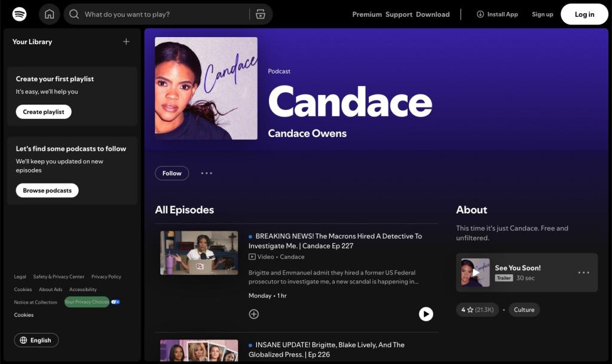Click the Ep 227 description starting Brigitte and Emmanuel
Screen dimensions: 612x364
click(333, 277)
